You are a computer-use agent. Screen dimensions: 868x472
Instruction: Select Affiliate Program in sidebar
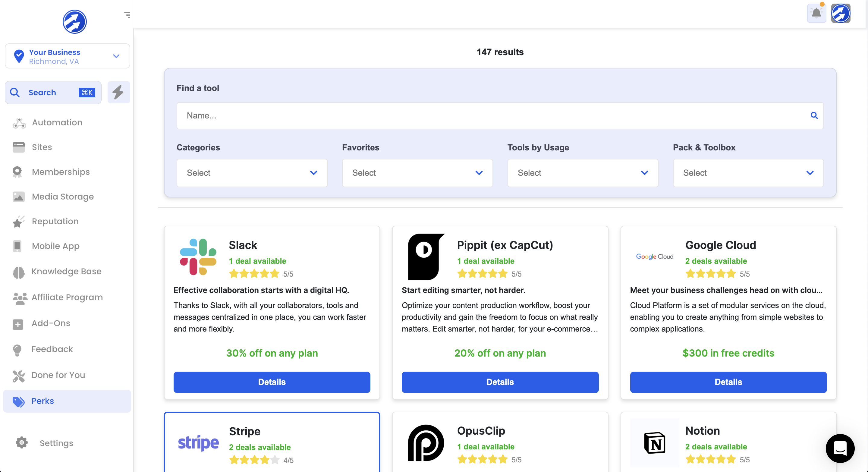[x=67, y=297]
